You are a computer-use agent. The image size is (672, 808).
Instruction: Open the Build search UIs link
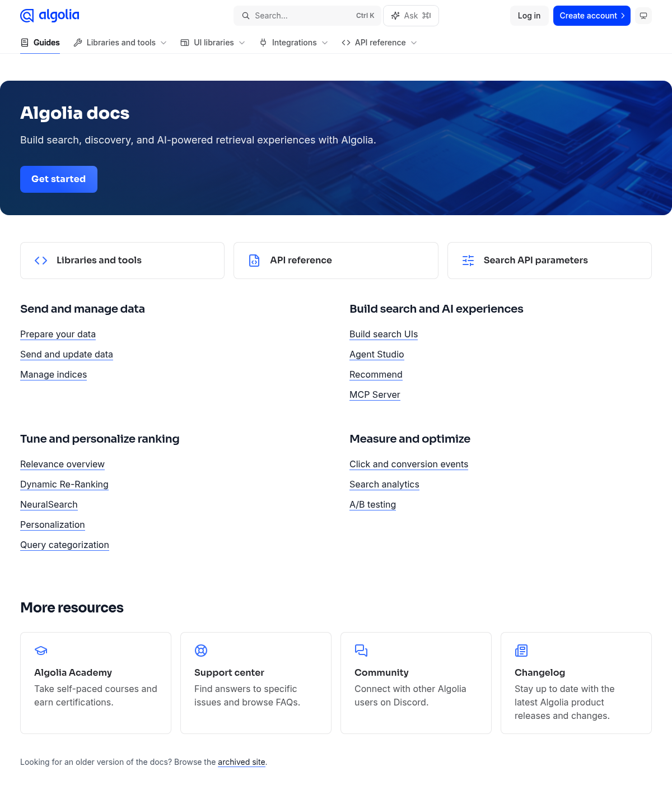pyautogui.click(x=384, y=335)
